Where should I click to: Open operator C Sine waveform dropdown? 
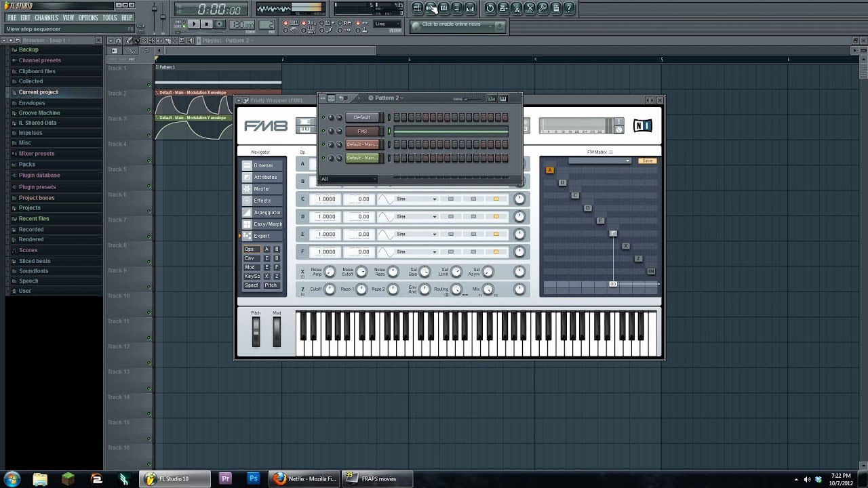[x=417, y=199]
